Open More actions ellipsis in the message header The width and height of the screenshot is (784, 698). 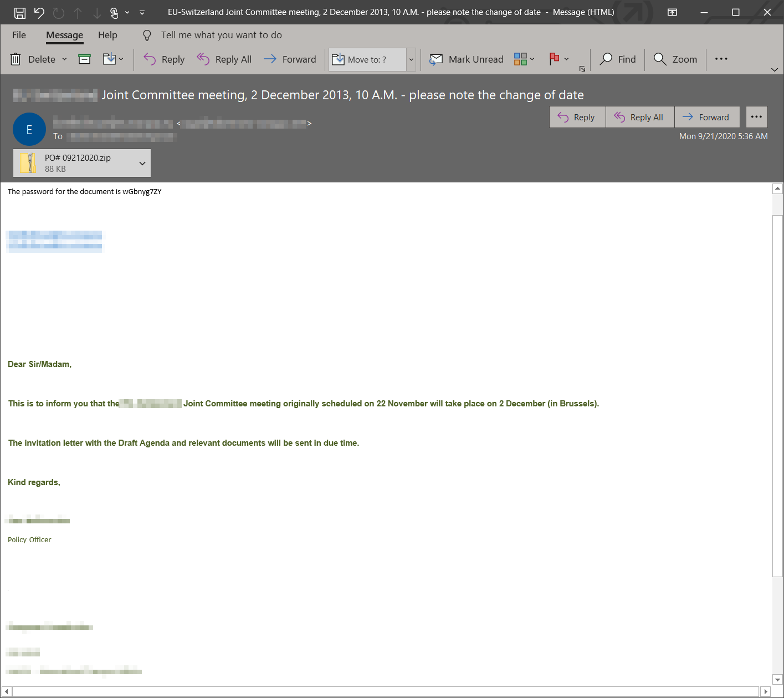pyautogui.click(x=756, y=117)
